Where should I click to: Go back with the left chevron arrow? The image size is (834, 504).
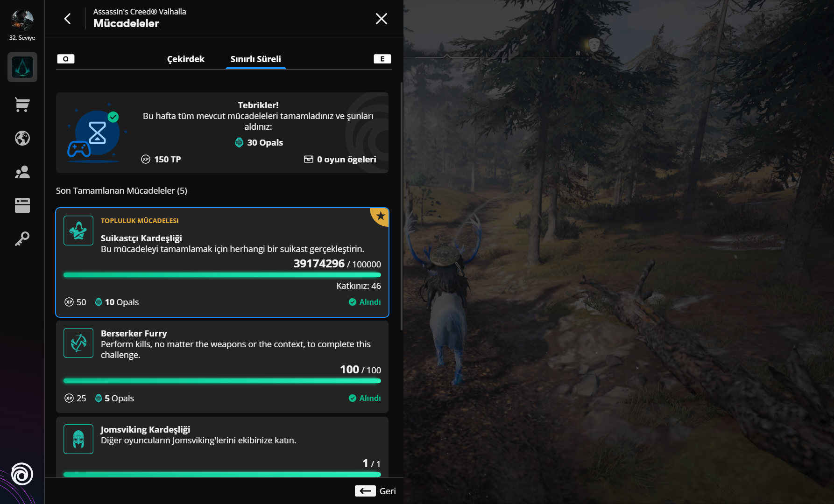pyautogui.click(x=67, y=19)
